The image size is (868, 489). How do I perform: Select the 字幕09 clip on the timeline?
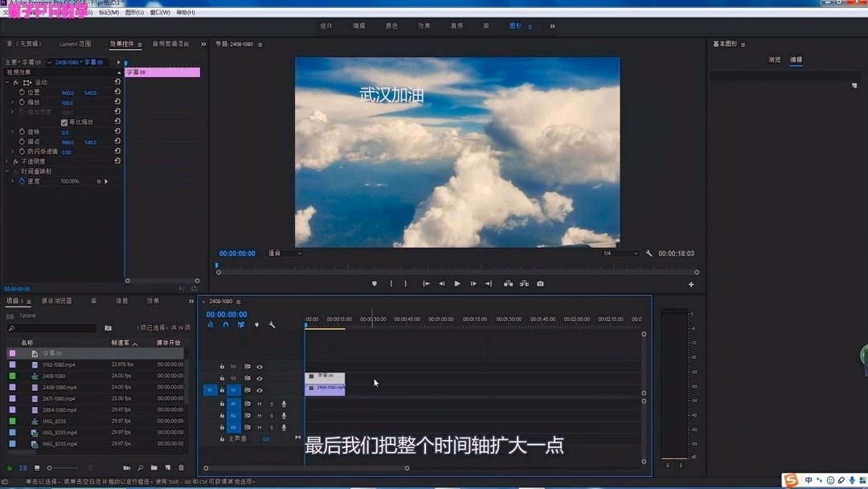[325, 378]
